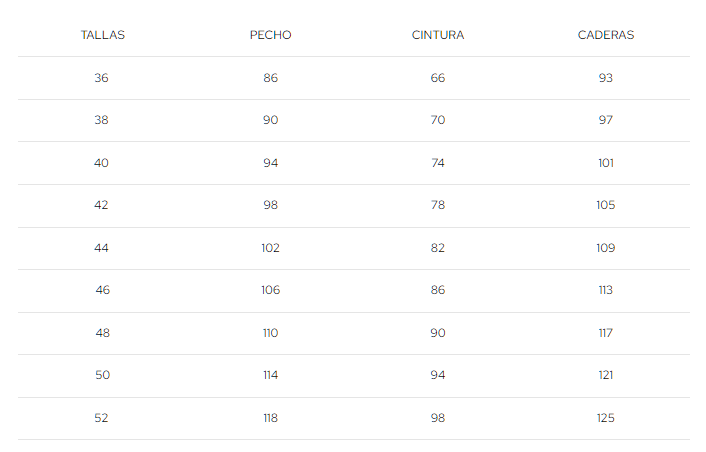Click the CINTURA value 82
Viewport: 706px width, 452px height.
(438, 248)
